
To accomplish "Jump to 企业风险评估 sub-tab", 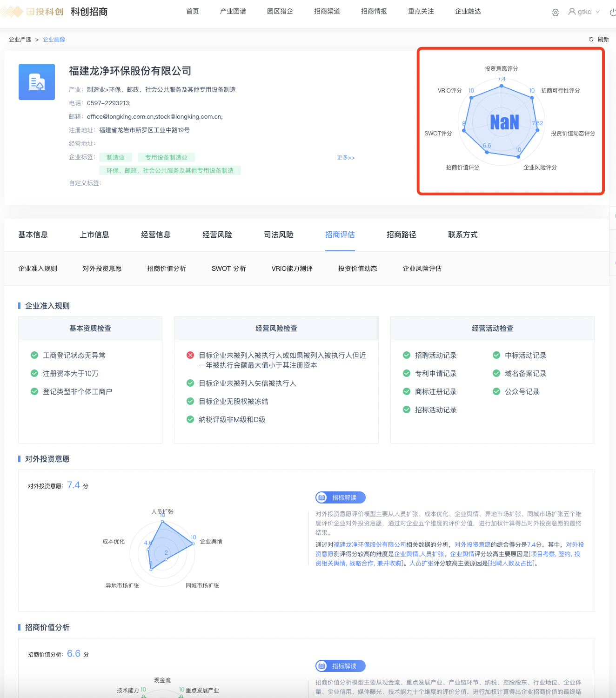I will [422, 268].
